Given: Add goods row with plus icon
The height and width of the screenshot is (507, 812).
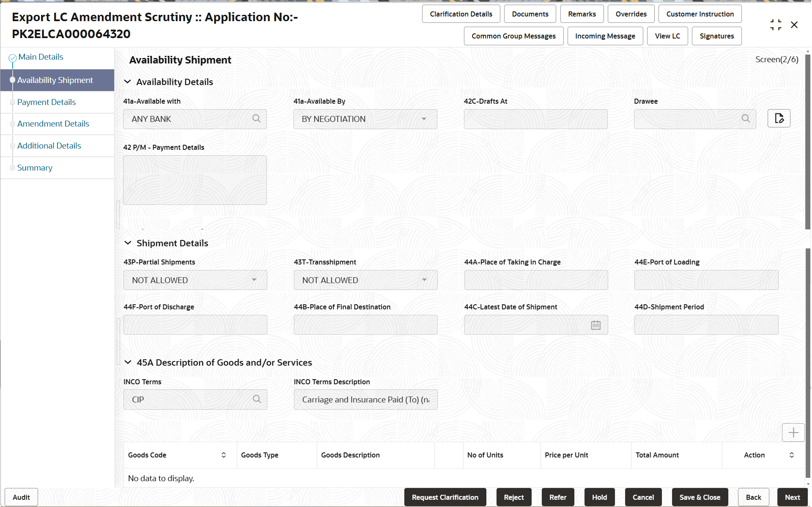Looking at the screenshot, I should click(x=793, y=433).
